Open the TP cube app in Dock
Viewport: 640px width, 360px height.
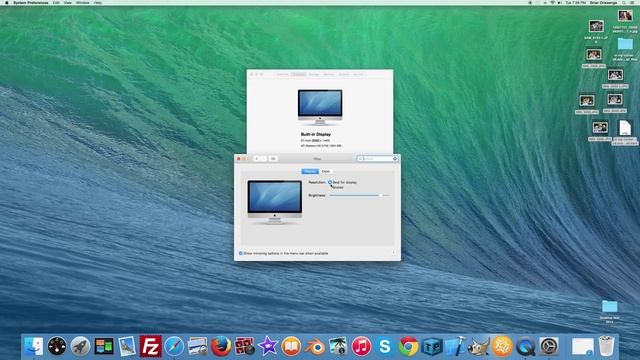point(432,346)
